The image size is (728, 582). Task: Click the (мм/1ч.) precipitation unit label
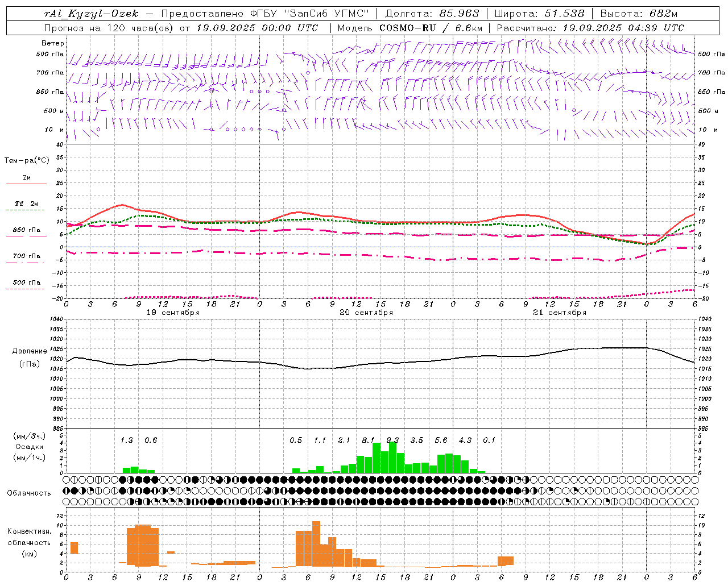[x=30, y=457]
